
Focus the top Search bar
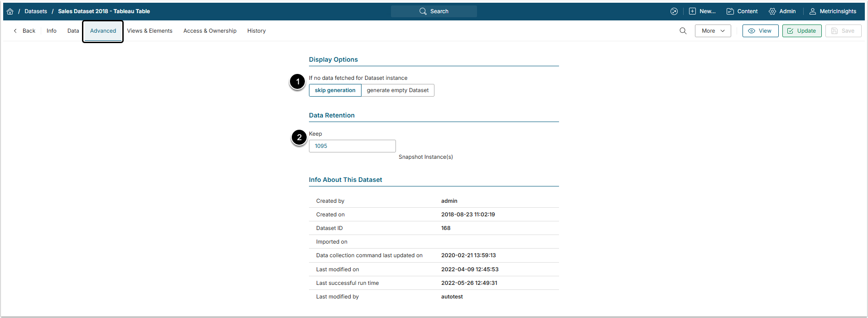(434, 11)
